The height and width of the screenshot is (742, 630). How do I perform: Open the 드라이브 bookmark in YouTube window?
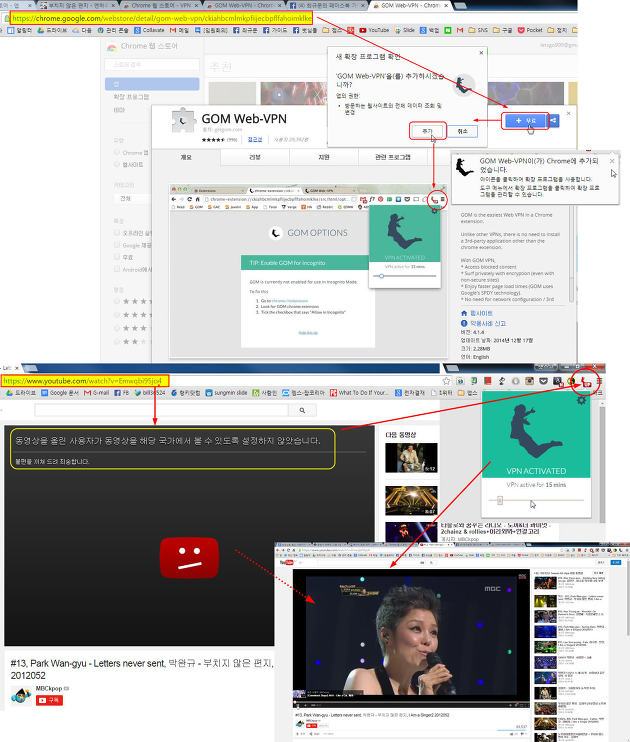tap(21, 393)
